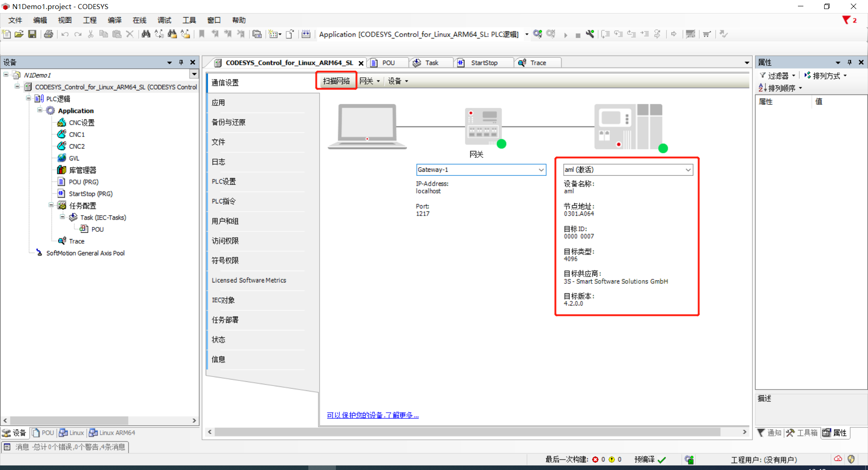Open the aml (激活) device dropdown
868x470 pixels.
(x=688, y=169)
